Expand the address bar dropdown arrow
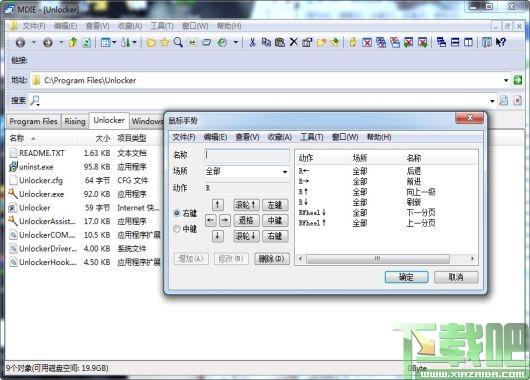530x380 pixels. click(x=506, y=80)
